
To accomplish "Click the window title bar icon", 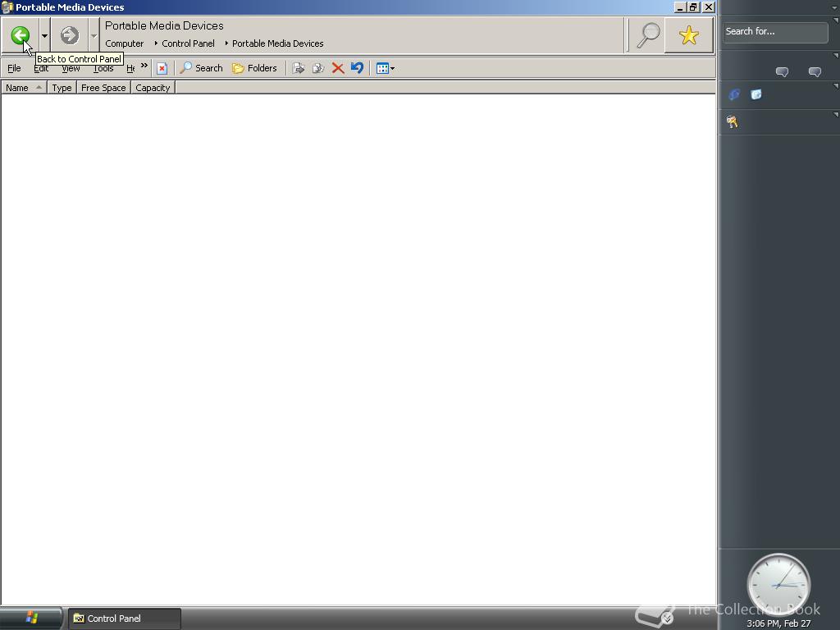I will pyautogui.click(x=7, y=7).
